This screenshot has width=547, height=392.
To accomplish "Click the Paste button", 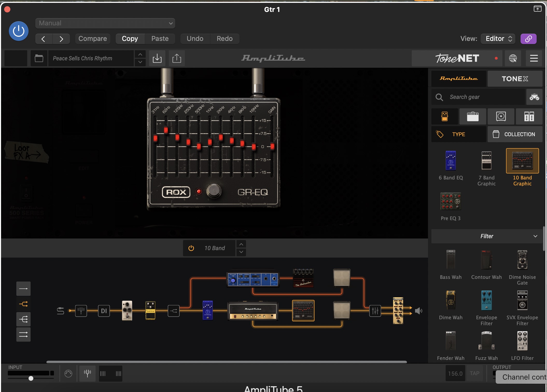I will (160, 39).
